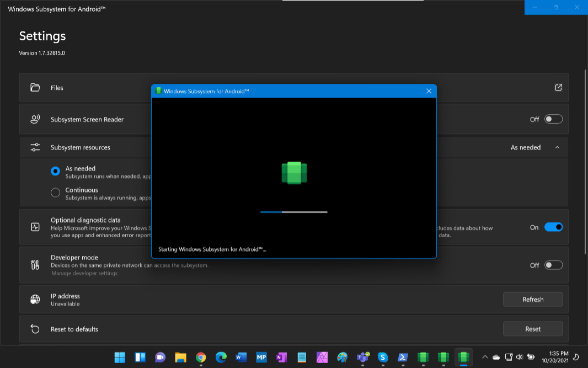Enable the Developer mode toggle

[553, 265]
